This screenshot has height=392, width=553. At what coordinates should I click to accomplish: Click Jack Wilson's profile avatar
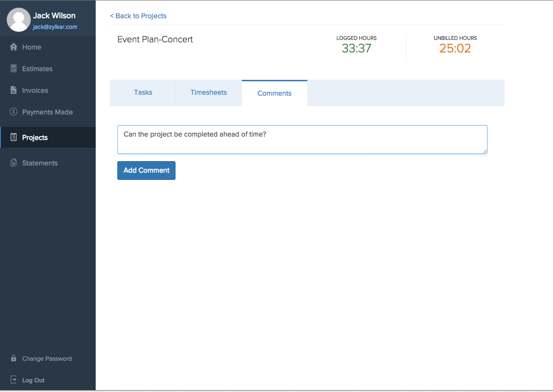click(18, 20)
